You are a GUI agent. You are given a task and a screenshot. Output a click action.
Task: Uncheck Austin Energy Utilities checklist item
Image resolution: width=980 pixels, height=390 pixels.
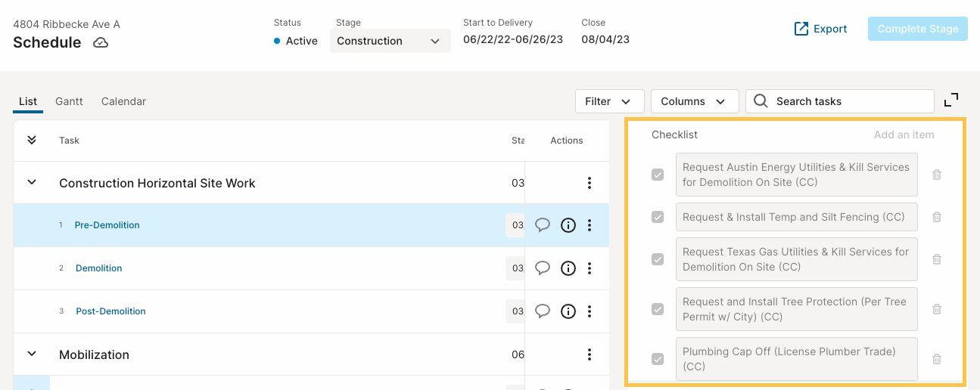[x=658, y=175]
